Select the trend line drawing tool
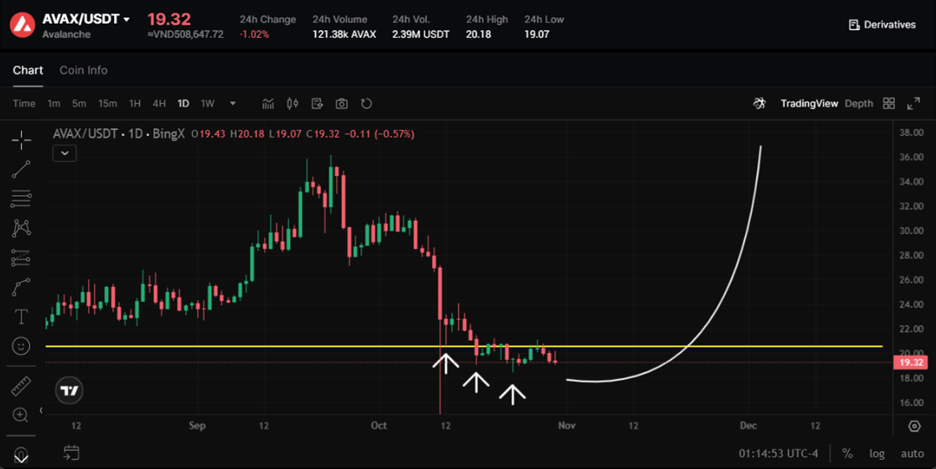 pyautogui.click(x=21, y=169)
